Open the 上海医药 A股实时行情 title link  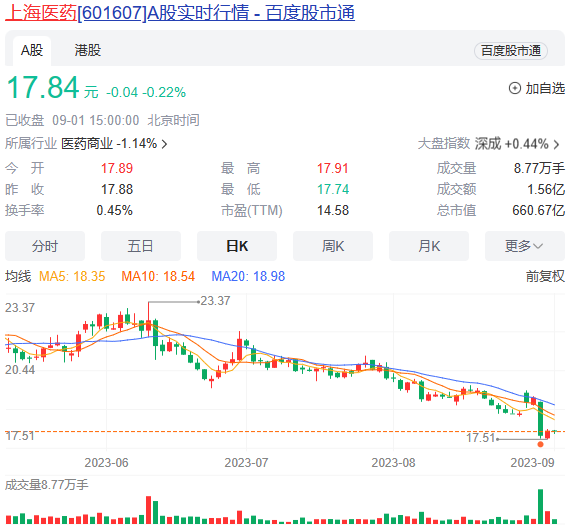[x=180, y=13]
